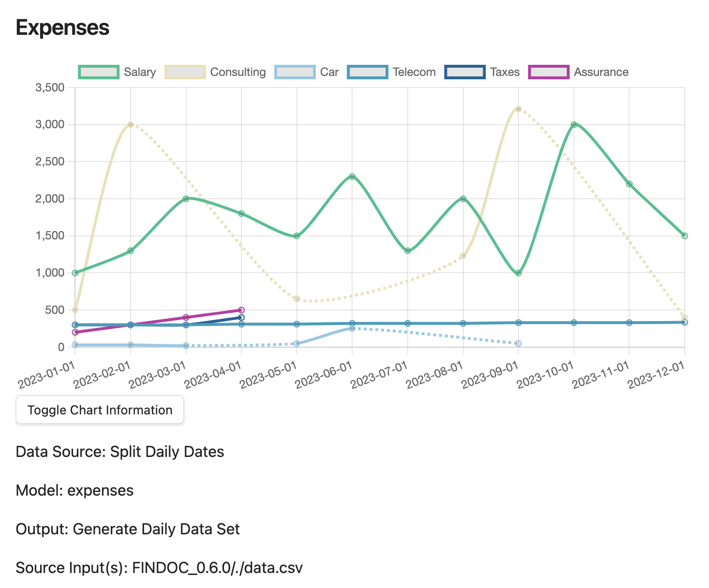Click the Salary data point at 2023-12-01

click(684, 236)
